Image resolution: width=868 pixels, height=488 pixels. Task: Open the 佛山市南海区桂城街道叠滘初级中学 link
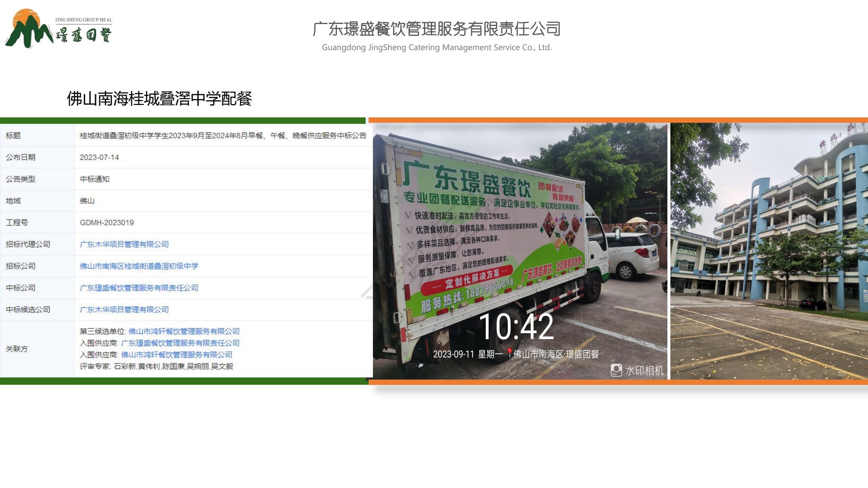139,266
